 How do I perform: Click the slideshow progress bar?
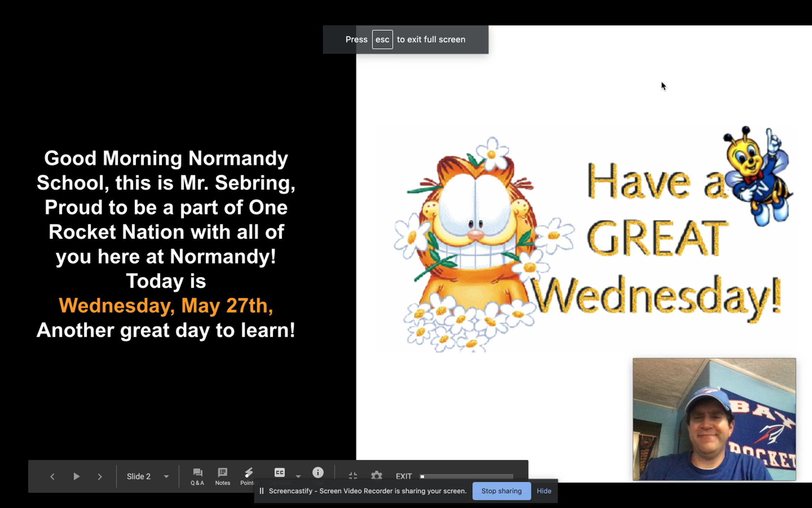[x=467, y=477]
